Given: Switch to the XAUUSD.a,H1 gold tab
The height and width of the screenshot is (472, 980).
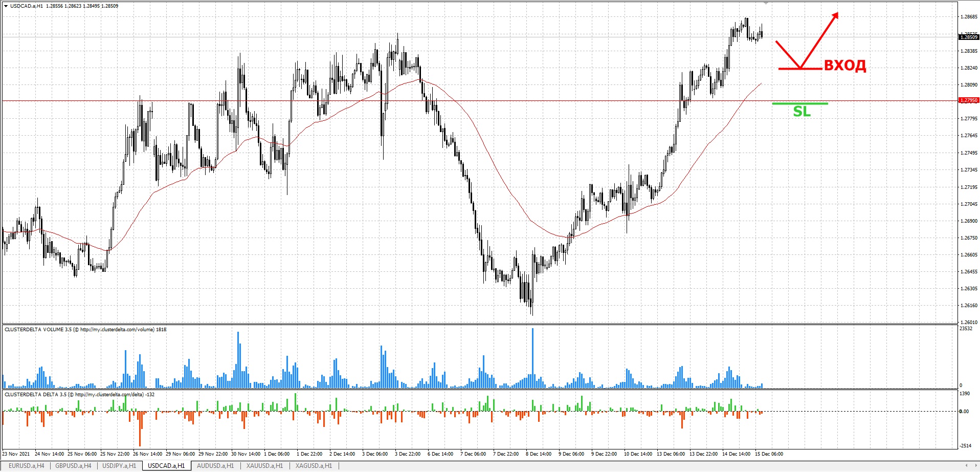Looking at the screenshot, I should coord(264,466).
